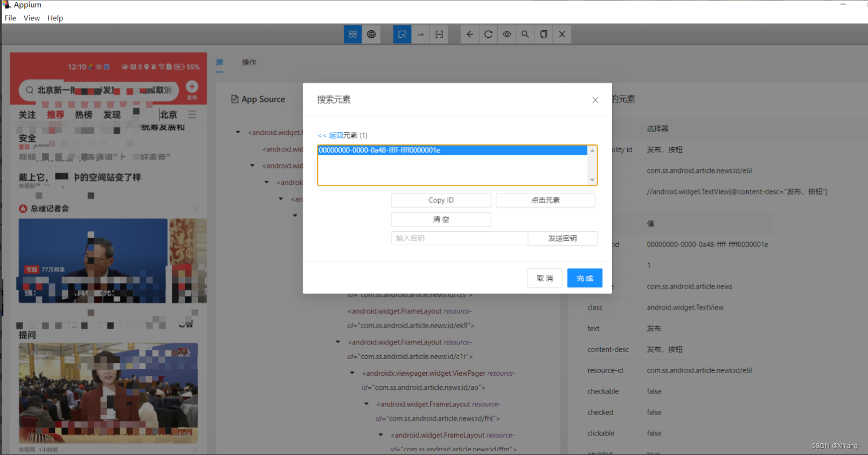Viewport: 868px width, 455px height.
Task: Quit session with the X toolbar icon
Action: [562, 35]
